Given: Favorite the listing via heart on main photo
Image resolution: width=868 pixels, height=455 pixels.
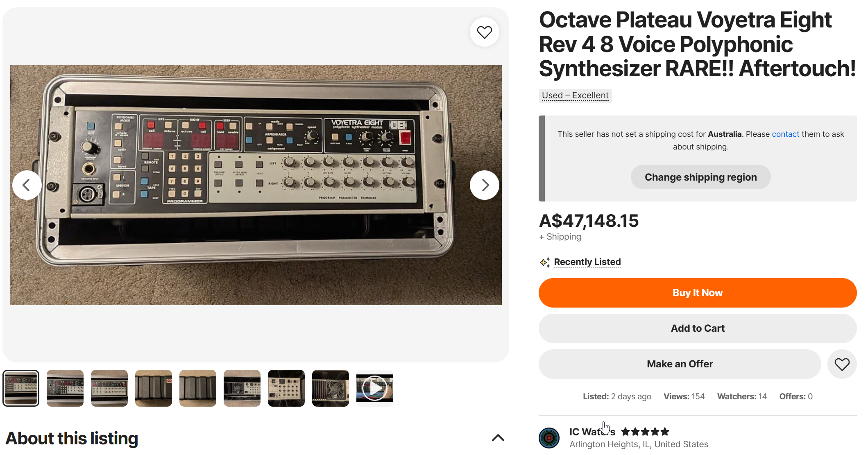Looking at the screenshot, I should (x=484, y=32).
